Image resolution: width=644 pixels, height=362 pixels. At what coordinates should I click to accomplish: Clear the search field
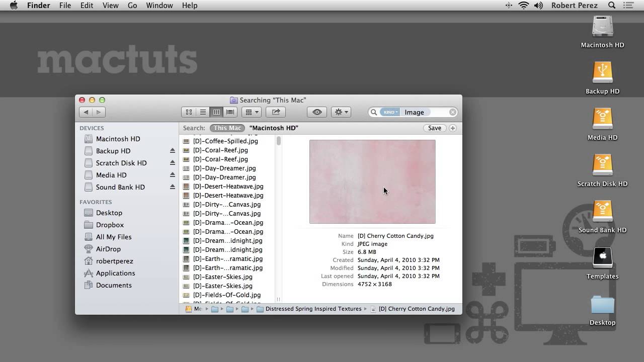point(452,112)
